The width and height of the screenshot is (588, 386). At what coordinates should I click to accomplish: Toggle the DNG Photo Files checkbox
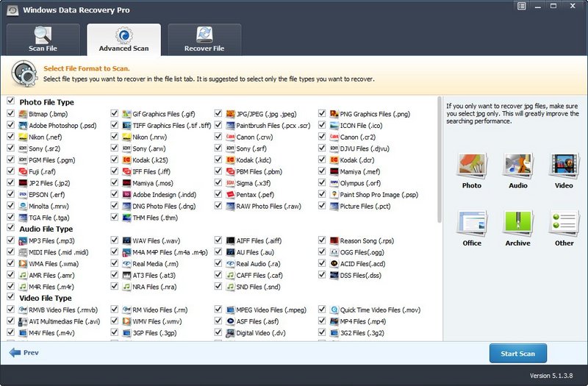[115, 206]
